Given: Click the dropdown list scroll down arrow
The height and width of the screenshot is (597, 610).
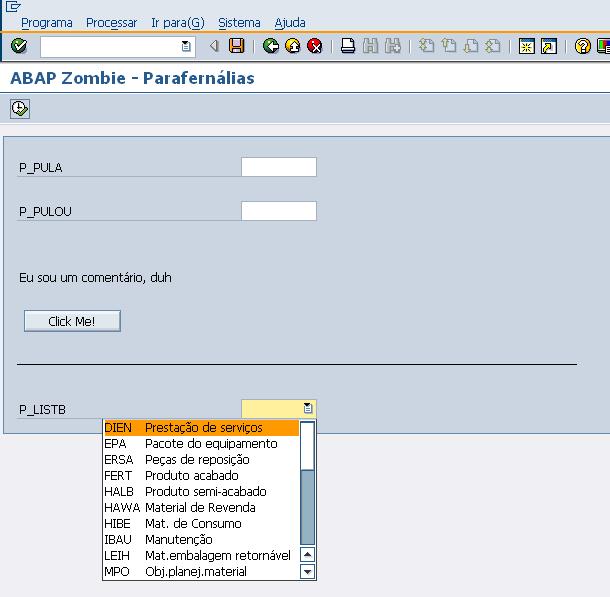Looking at the screenshot, I should (x=308, y=572).
